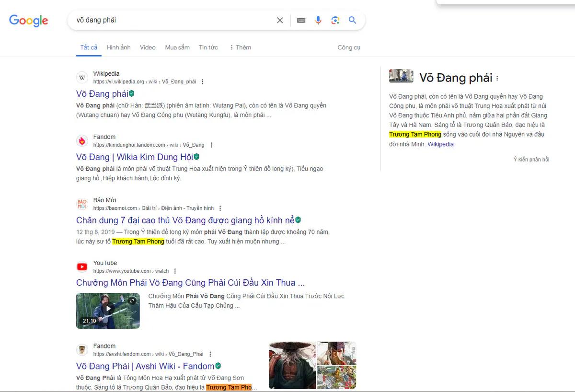Click the YouTube favicon
Image resolution: width=575 pixels, height=392 pixels.
point(82,267)
